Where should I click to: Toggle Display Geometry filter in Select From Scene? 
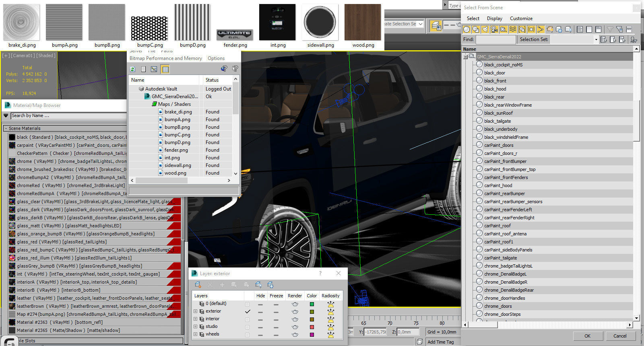466,29
